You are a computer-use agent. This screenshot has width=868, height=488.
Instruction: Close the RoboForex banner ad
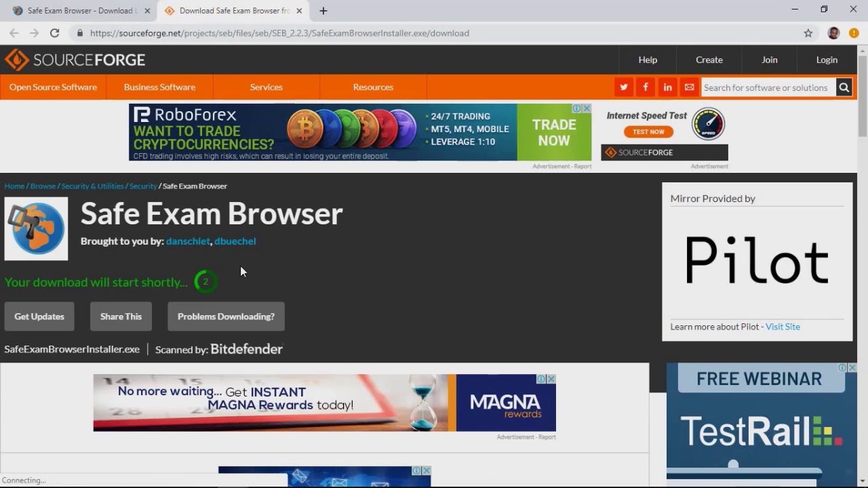587,108
